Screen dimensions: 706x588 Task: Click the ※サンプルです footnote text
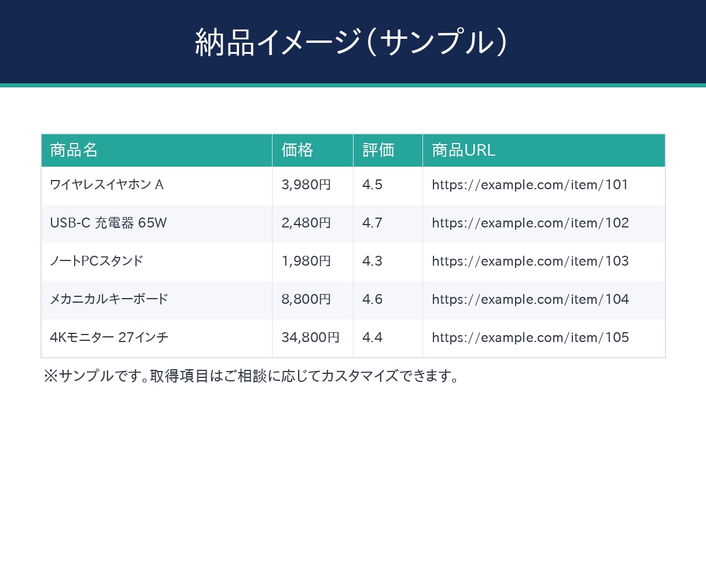[252, 376]
